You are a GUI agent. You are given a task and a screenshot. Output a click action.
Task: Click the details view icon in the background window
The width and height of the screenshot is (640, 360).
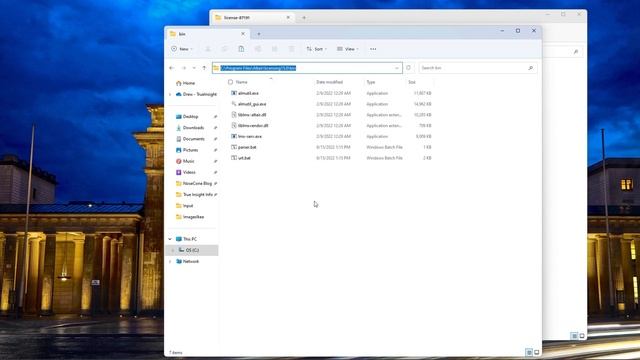574,336
